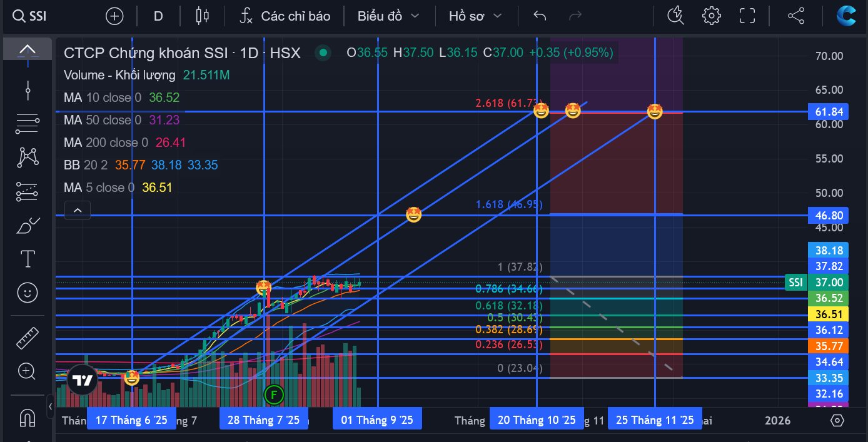868x442 pixels.
Task: Select the crosshair cursor tool
Action: (x=28, y=91)
